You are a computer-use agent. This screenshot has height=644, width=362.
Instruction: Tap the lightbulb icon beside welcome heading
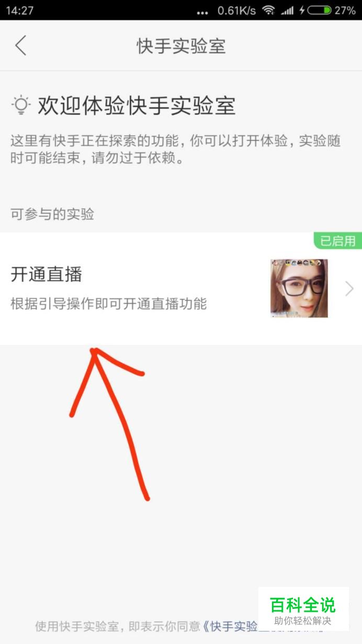(x=21, y=105)
